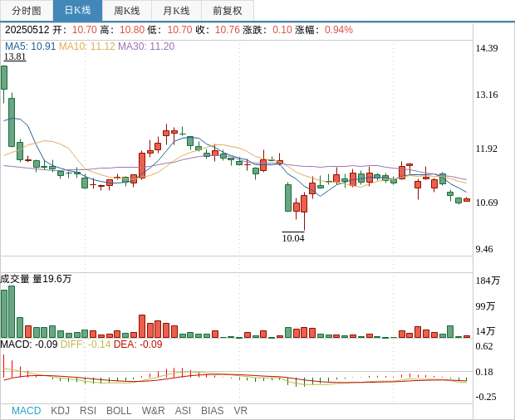Choose the W&R indicator
The image size is (515, 420).
153,411
